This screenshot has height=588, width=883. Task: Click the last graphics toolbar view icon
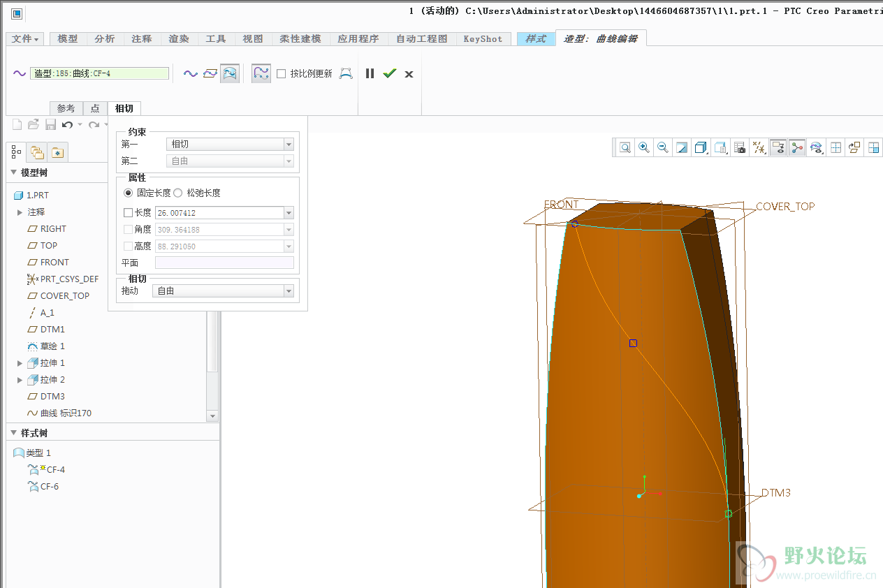click(873, 147)
